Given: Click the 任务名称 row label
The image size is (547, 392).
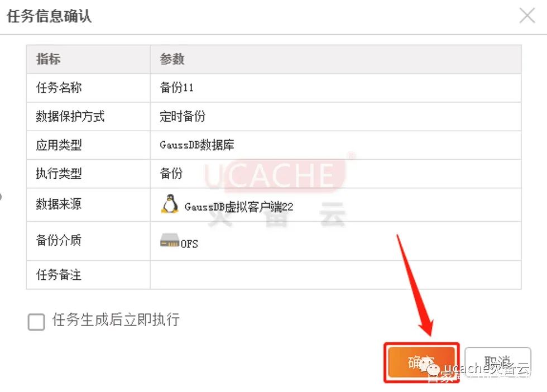Looking at the screenshot, I should pos(59,87).
